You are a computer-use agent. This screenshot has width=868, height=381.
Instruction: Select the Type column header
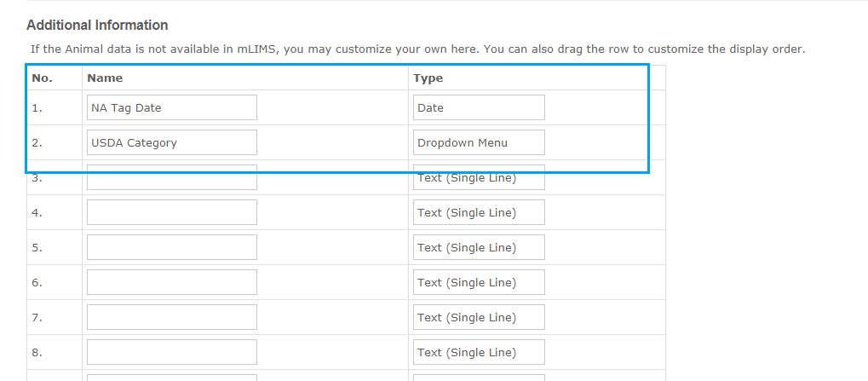428,78
